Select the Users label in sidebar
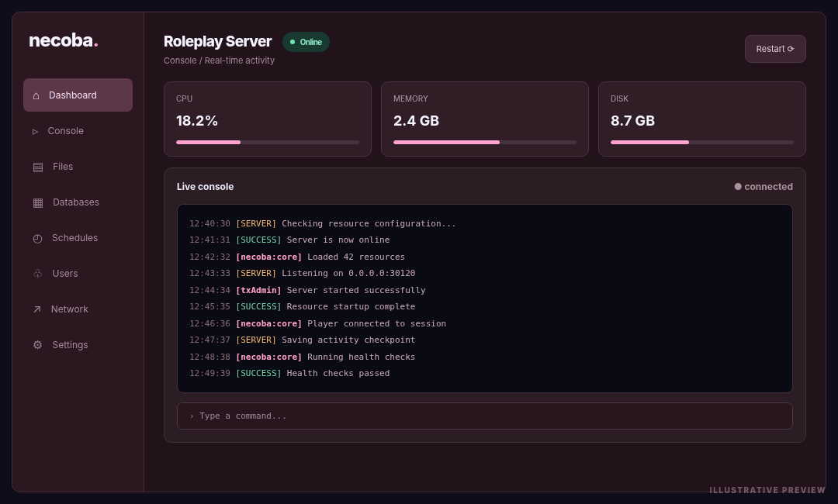This screenshot has width=838, height=504. coord(65,274)
